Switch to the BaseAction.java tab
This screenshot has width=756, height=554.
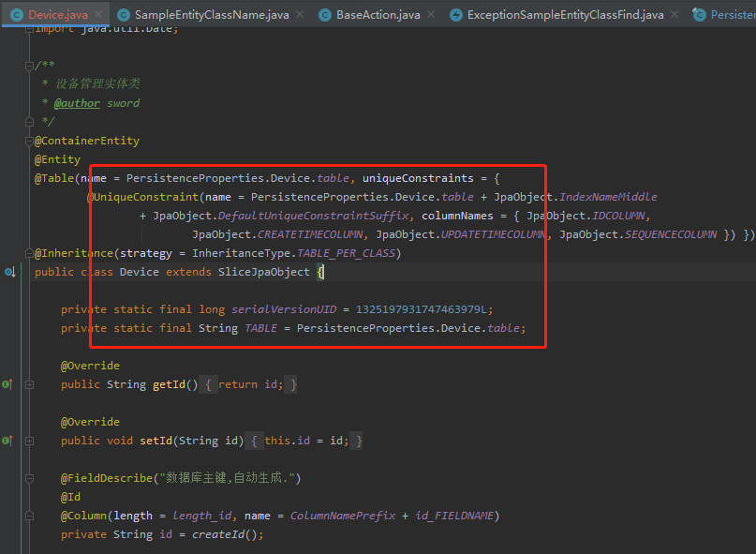[x=378, y=15]
